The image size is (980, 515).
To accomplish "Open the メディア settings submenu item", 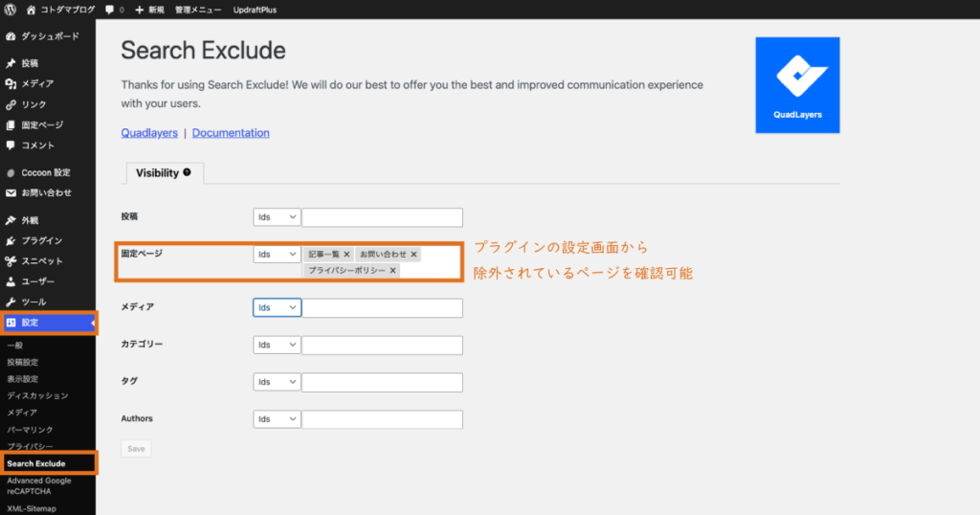I will (x=22, y=413).
